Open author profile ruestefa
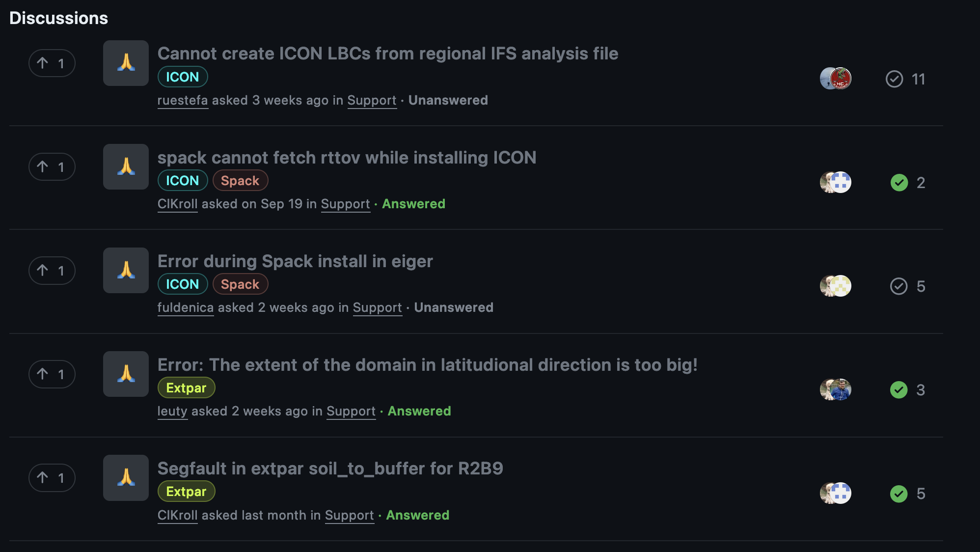Viewport: 980px width, 552px height. [x=183, y=100]
